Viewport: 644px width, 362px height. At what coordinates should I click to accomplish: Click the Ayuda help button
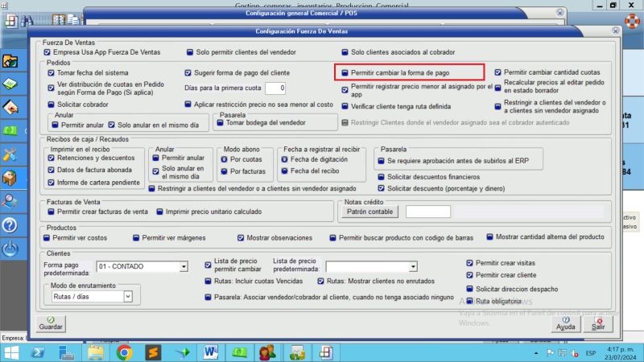pyautogui.click(x=566, y=323)
